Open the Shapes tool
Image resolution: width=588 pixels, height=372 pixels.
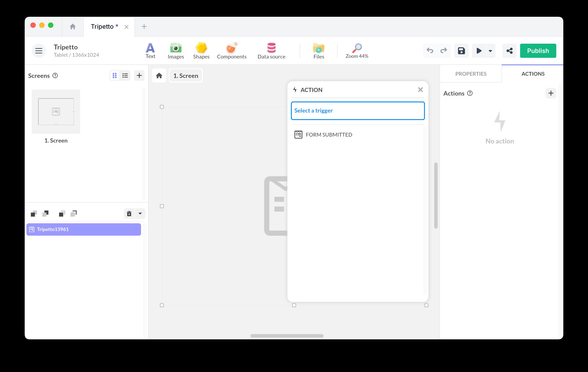(x=201, y=51)
